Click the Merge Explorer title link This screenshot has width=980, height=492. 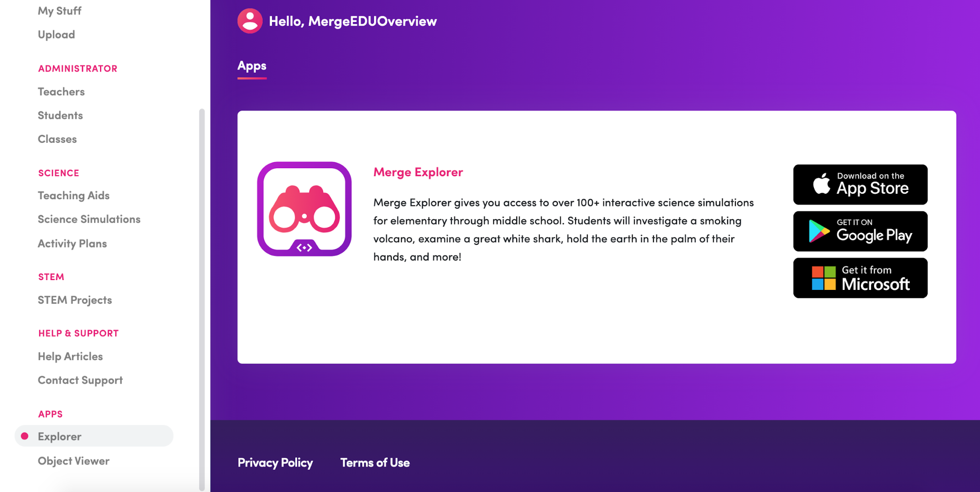point(418,172)
